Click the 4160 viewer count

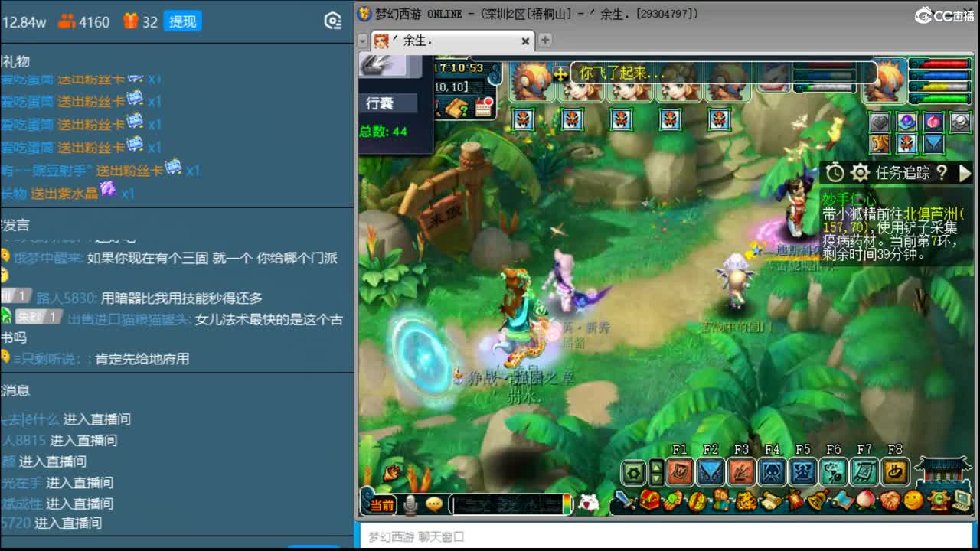[94, 22]
